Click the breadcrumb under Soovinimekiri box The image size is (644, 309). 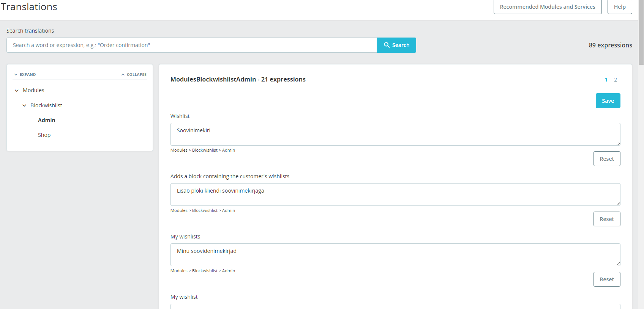click(x=203, y=150)
